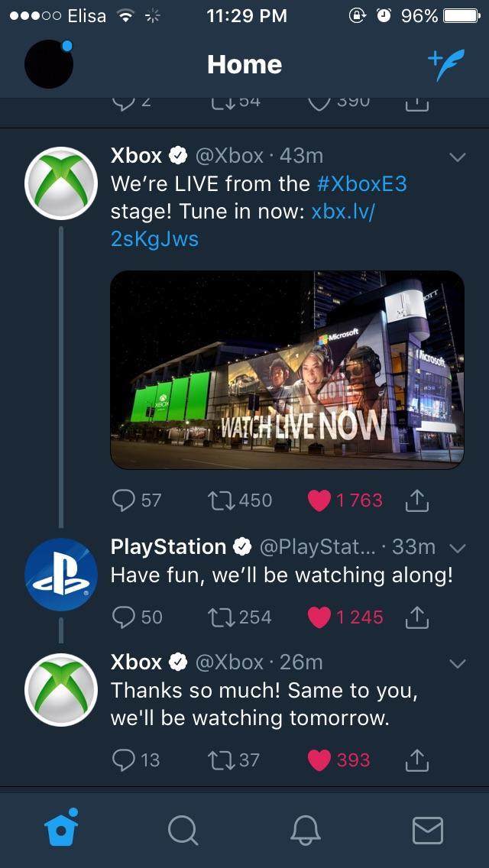Reply to Xbox's LIVE tweet
The image size is (489, 868).
(x=124, y=500)
